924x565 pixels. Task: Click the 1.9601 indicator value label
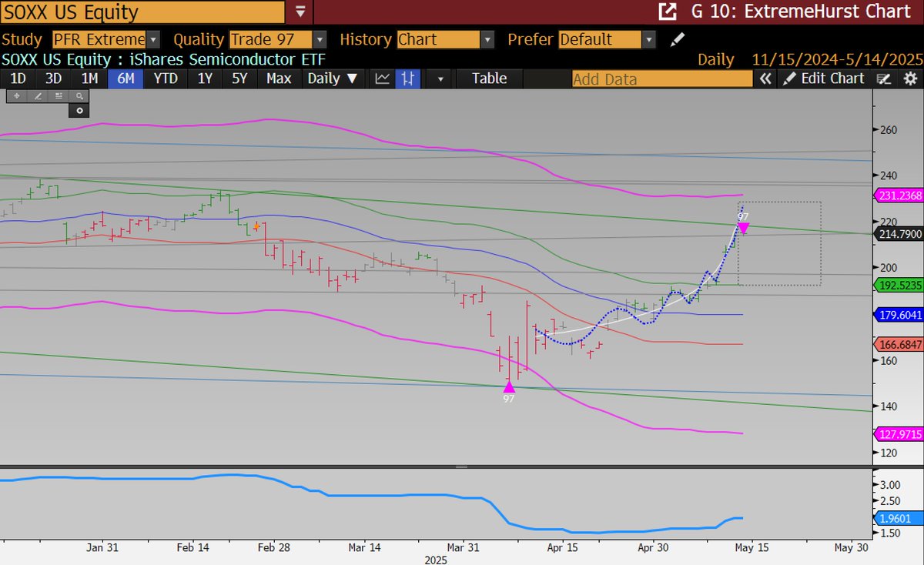[x=901, y=518]
